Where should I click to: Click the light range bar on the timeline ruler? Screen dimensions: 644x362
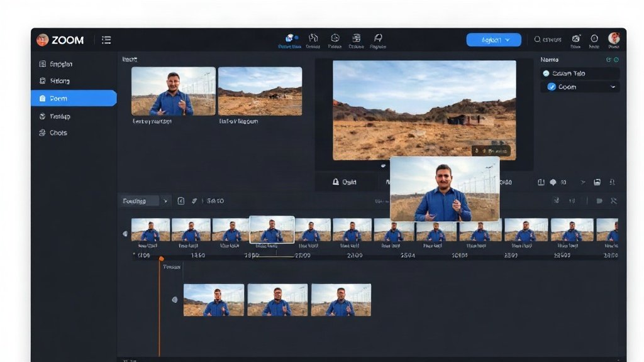tap(276, 256)
